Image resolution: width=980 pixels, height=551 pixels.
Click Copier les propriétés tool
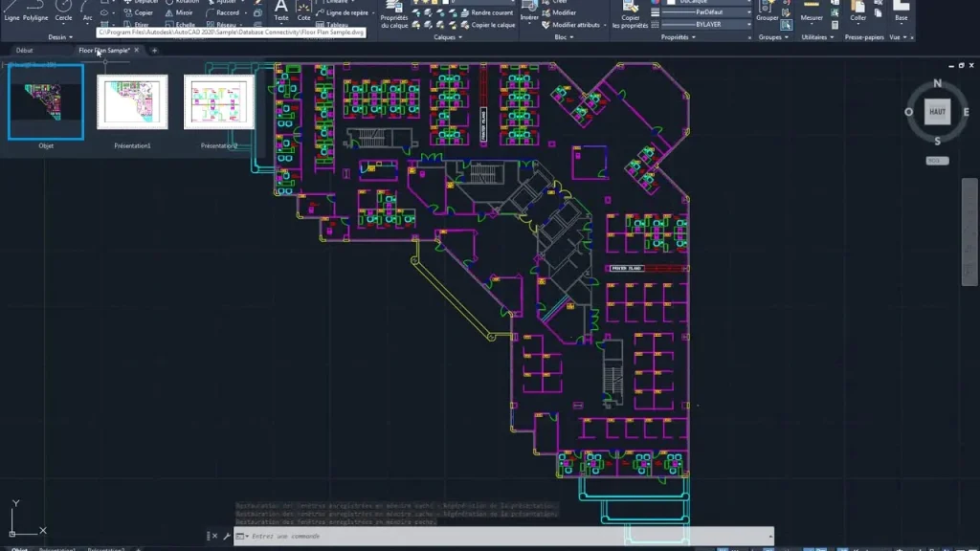pos(630,15)
